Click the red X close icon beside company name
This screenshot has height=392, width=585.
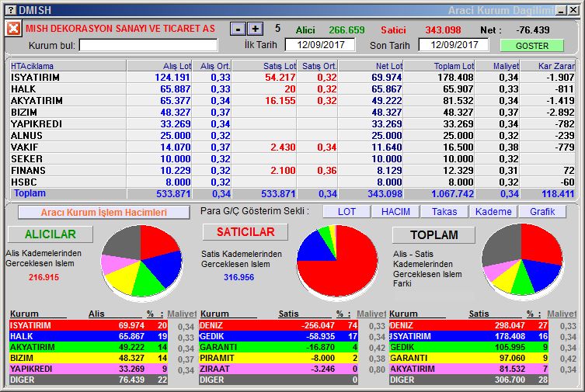[13, 28]
